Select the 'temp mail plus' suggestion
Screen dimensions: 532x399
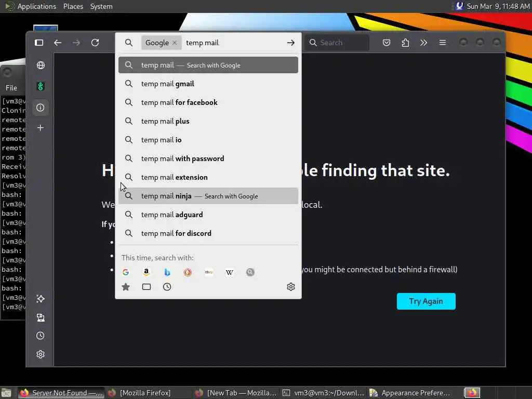(x=208, y=121)
